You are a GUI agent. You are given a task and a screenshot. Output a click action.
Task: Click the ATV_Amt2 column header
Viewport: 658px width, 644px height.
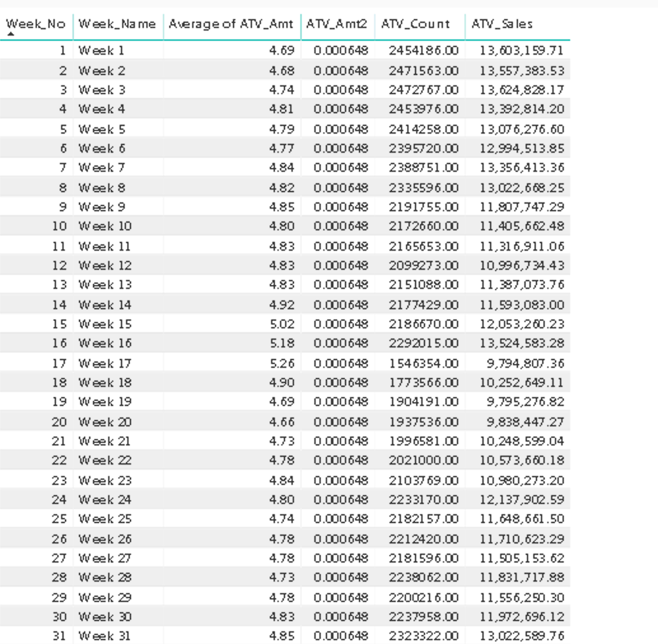(x=337, y=24)
